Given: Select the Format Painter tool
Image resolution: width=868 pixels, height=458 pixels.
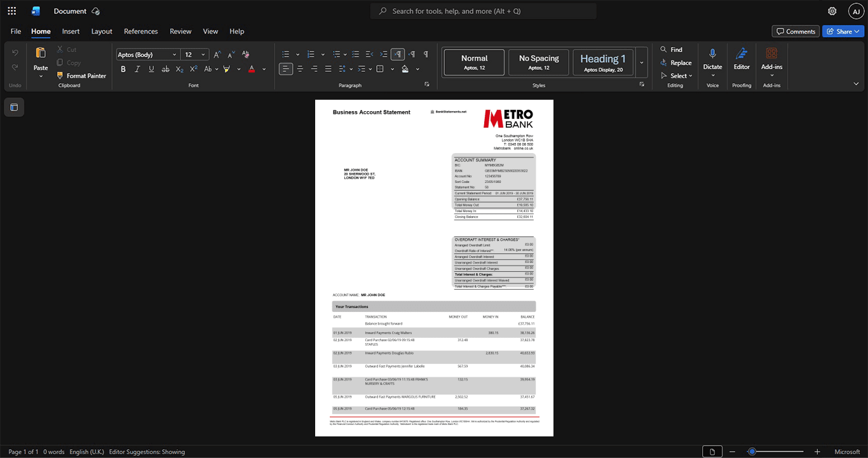Looking at the screenshot, I should pos(81,76).
